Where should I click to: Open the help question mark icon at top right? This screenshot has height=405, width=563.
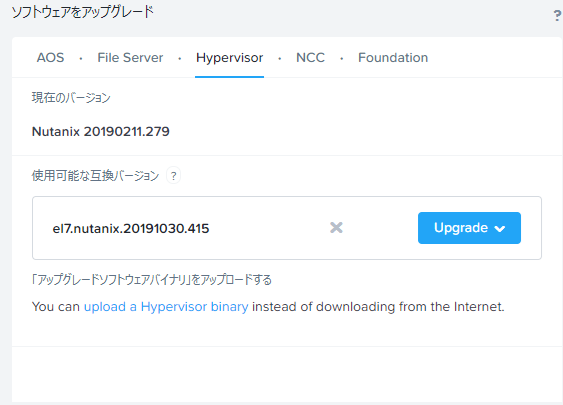[557, 15]
